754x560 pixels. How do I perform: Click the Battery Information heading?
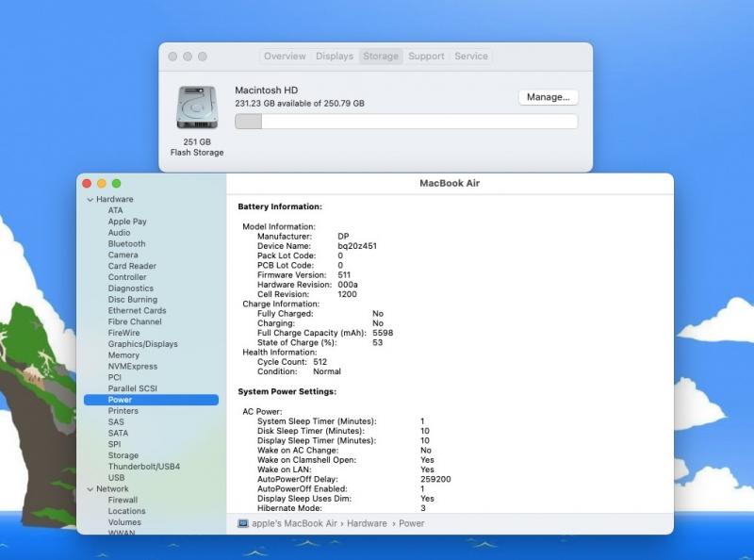tap(280, 206)
